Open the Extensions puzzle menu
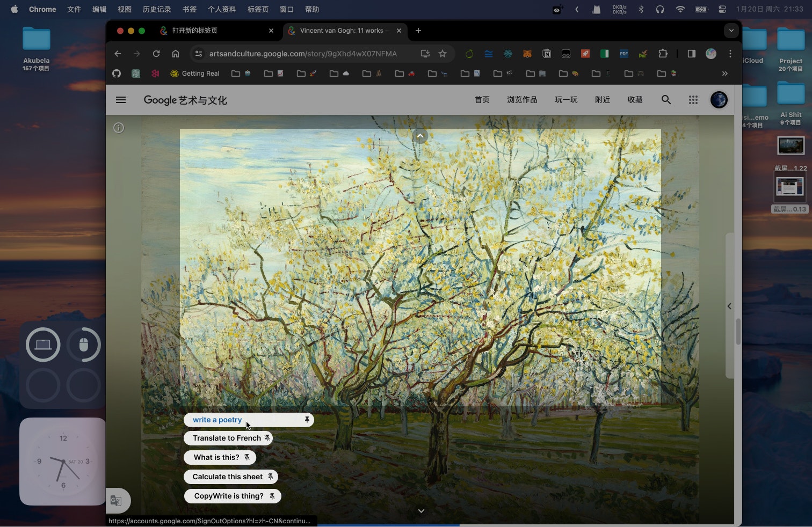Viewport: 812px width, 527px height. (x=663, y=54)
